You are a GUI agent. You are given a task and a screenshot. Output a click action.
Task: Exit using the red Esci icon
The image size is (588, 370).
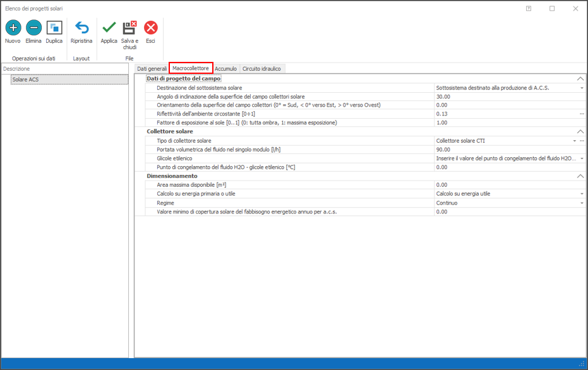(x=150, y=28)
